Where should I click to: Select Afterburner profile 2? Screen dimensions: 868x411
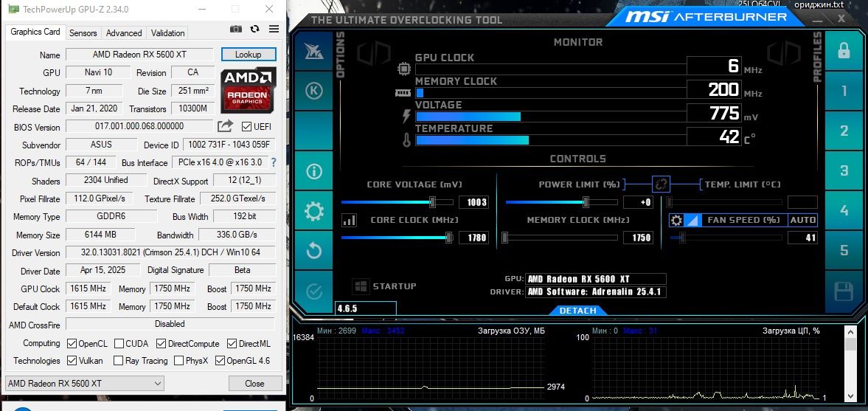(844, 131)
